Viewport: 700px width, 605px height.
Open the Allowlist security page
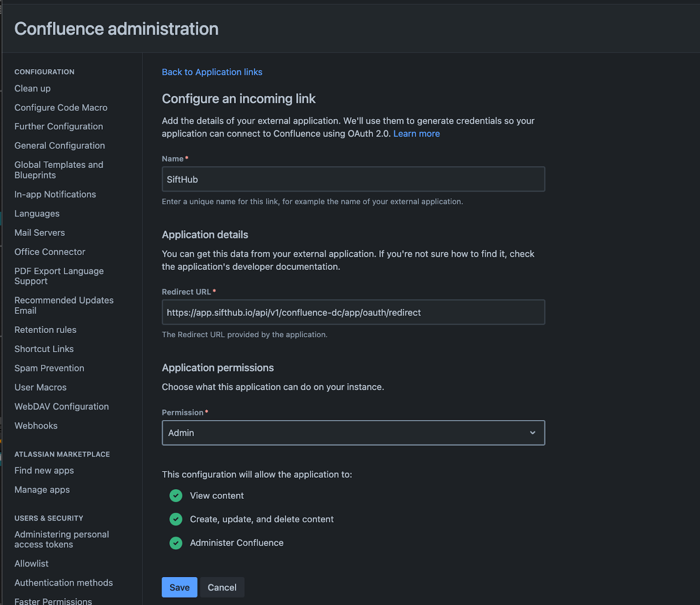(31, 563)
